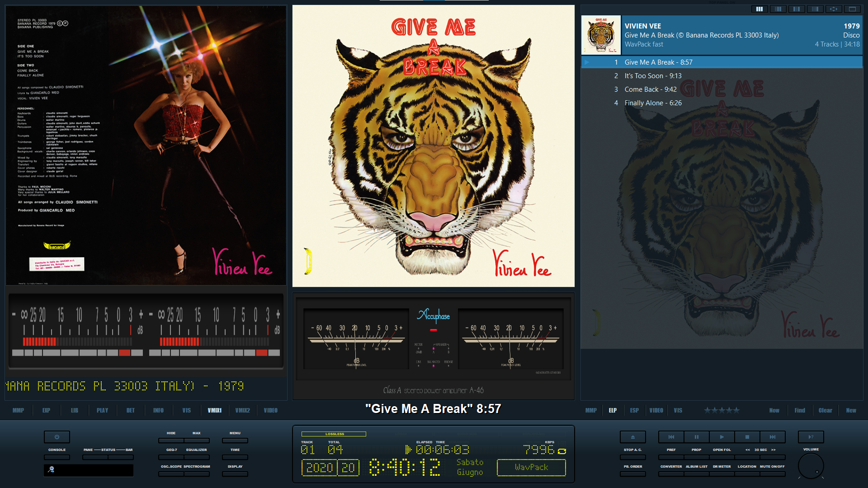Select the first column layout icon
This screenshot has width=868, height=488.
(759, 9)
